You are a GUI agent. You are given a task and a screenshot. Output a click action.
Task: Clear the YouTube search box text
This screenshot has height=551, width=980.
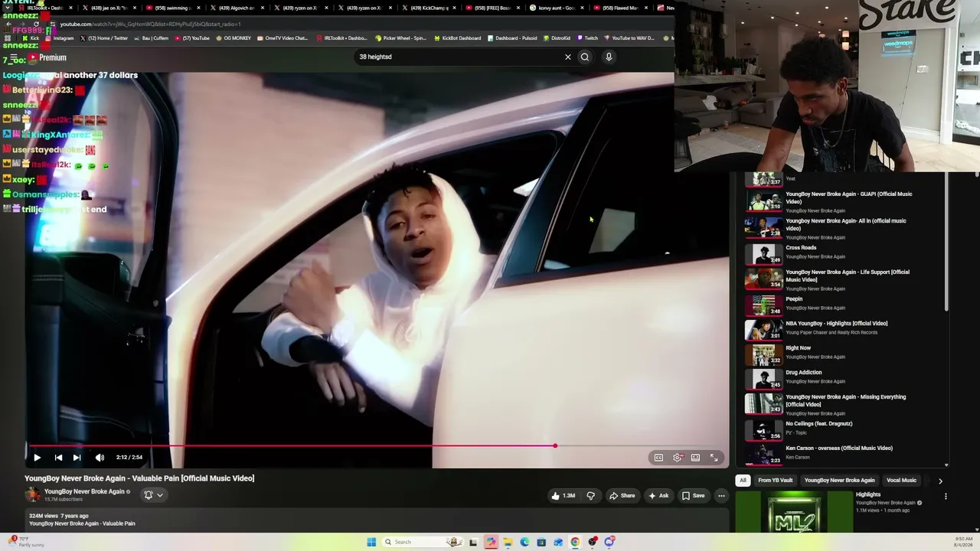coord(568,57)
